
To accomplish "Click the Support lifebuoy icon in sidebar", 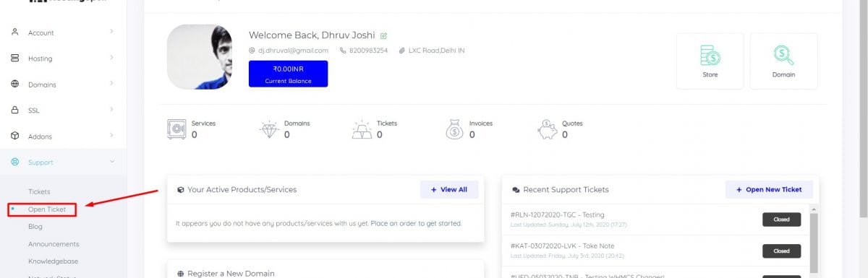I will pos(14,162).
